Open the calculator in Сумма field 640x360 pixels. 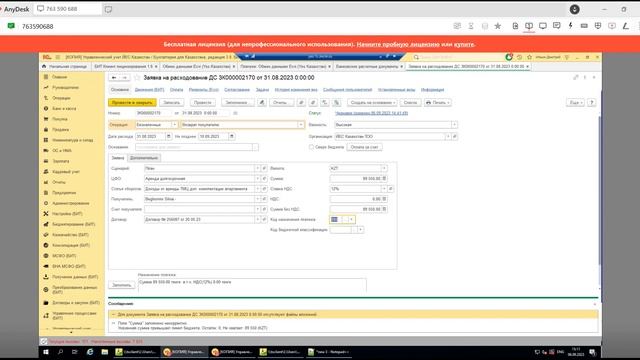[384, 178]
